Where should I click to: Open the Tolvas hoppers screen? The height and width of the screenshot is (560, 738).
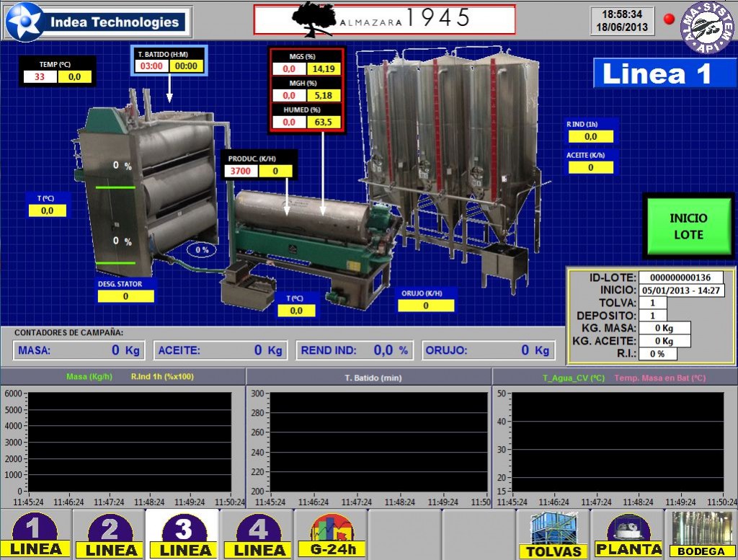[x=553, y=535]
